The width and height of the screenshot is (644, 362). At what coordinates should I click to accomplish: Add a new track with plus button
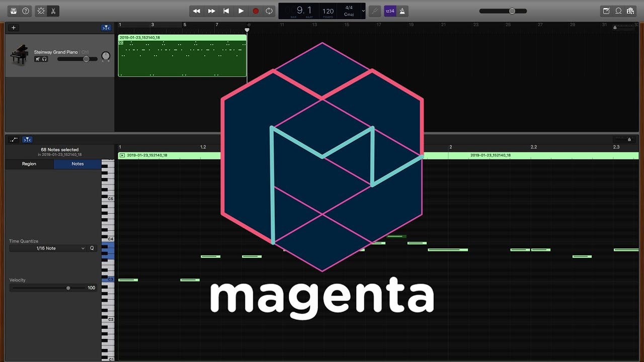coord(14,28)
